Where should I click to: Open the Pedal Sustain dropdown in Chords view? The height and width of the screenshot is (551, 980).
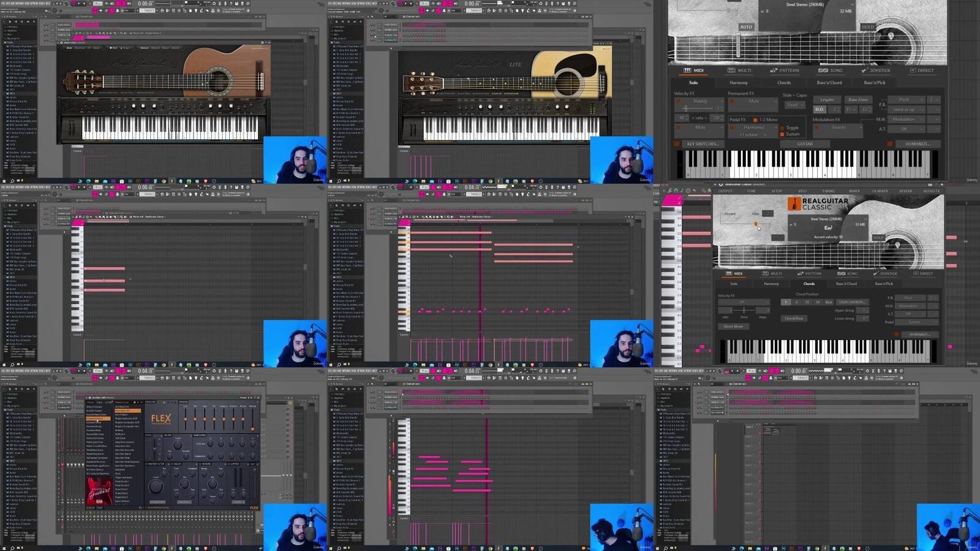917,322
